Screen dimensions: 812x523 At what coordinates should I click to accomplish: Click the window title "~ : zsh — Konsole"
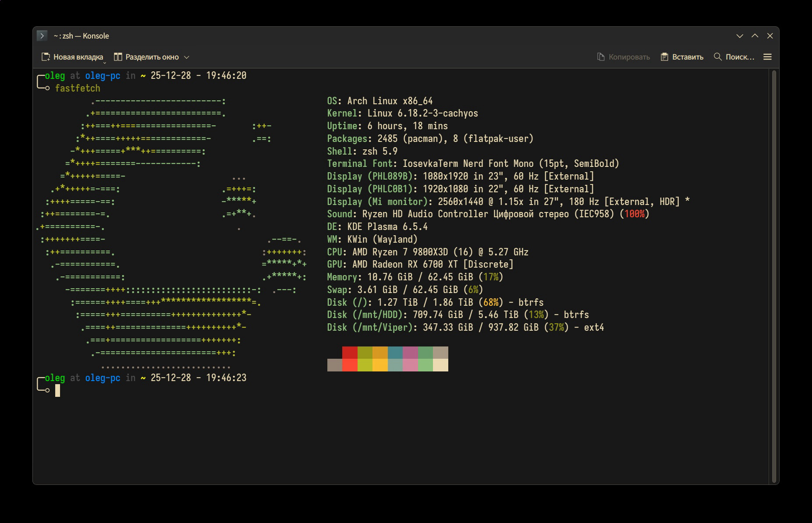[81, 36]
